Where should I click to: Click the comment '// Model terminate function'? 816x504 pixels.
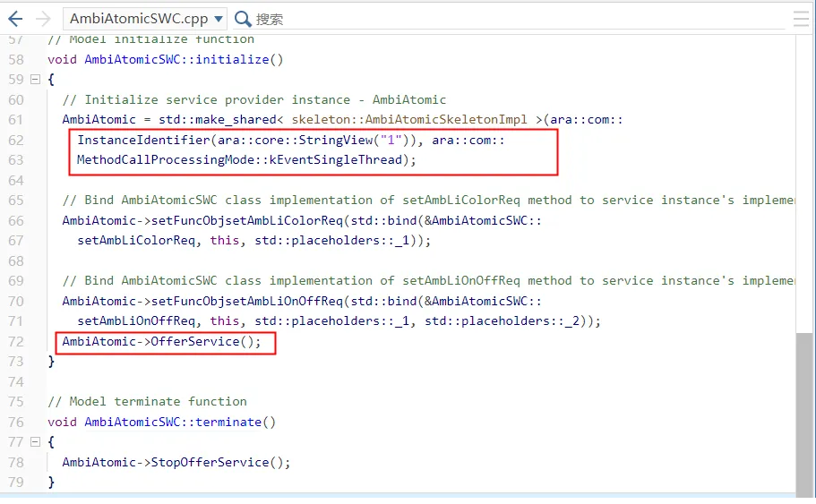point(147,402)
